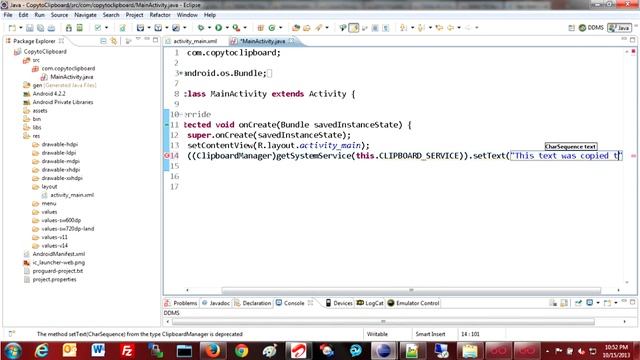Viewport: 640px width, 360px height.
Task: Open the Refactor menu
Action: coord(160,15)
